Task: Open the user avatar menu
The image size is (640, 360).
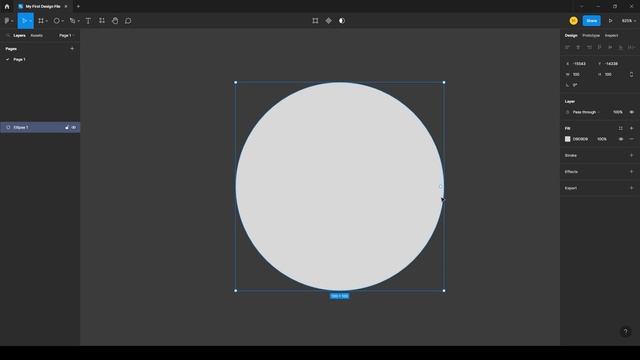Action: tap(573, 21)
